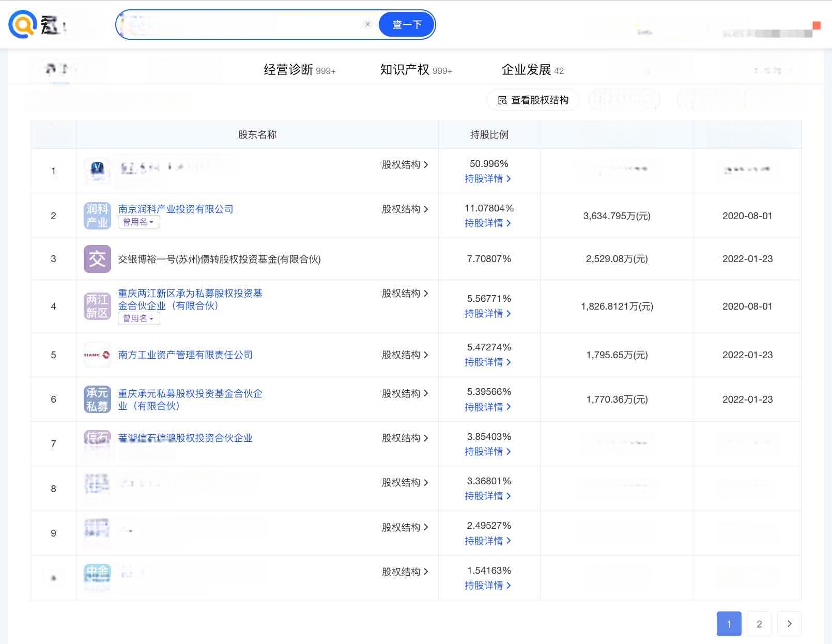Click the first shareholder's logo icon
Viewport: 832px width, 644px height.
coord(97,171)
